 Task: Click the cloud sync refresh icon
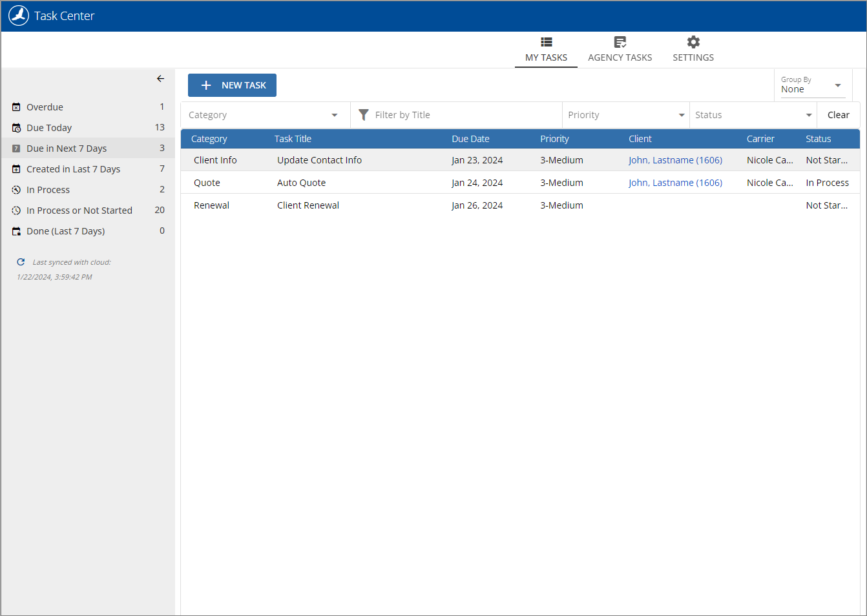pyautogui.click(x=20, y=262)
